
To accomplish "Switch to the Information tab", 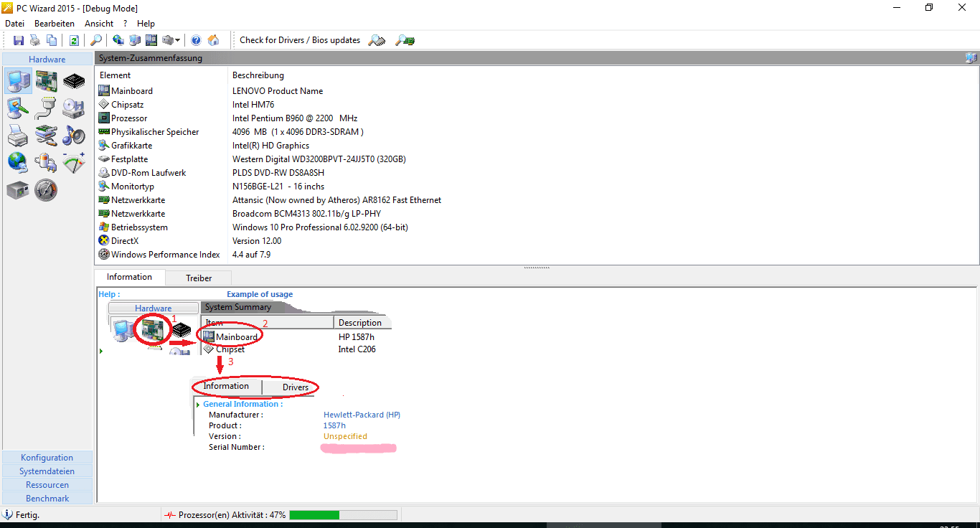I will pyautogui.click(x=130, y=277).
